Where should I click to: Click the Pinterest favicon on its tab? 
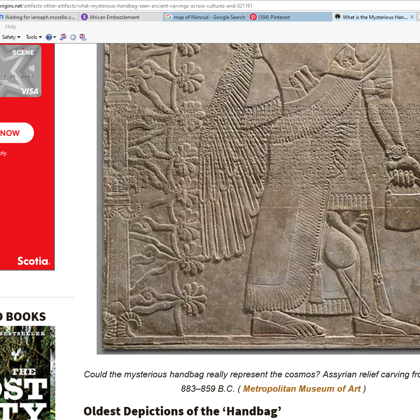(253, 17)
